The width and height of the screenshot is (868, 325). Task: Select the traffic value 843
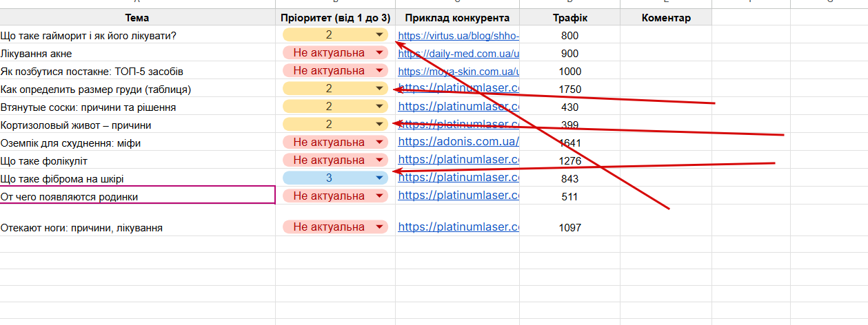point(569,179)
